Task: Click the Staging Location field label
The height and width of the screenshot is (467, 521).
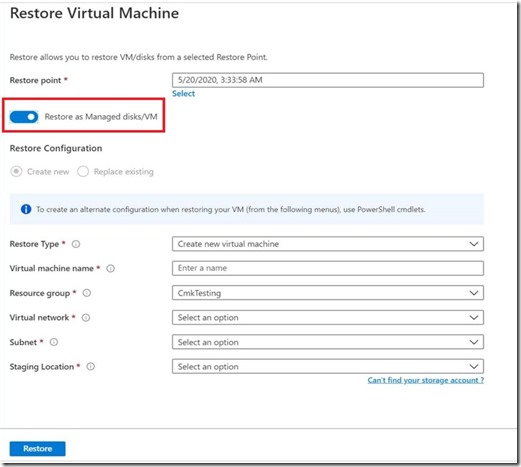Action: point(42,367)
